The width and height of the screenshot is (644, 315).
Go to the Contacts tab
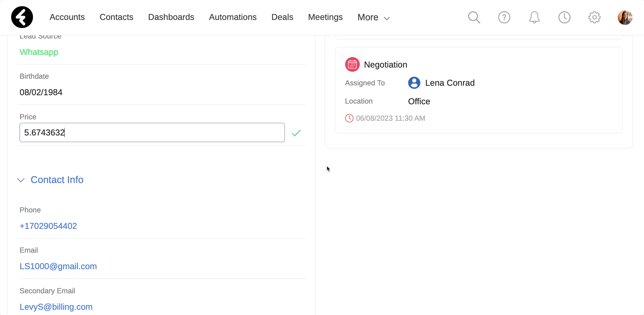tap(117, 17)
